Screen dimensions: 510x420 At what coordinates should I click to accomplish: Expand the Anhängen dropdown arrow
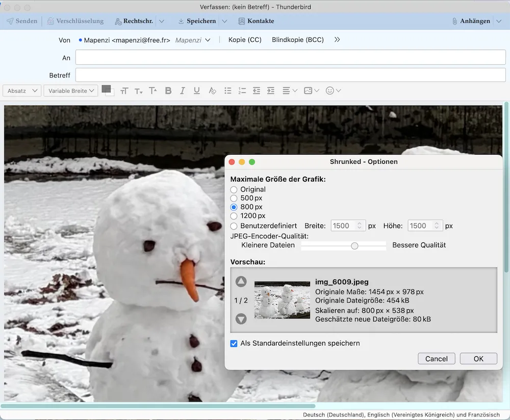pyautogui.click(x=499, y=21)
